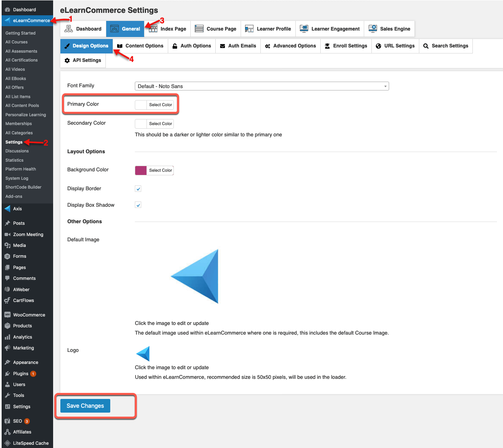Click the Marketing megaphone icon
Image resolution: width=503 pixels, height=448 pixels.
(x=7, y=348)
